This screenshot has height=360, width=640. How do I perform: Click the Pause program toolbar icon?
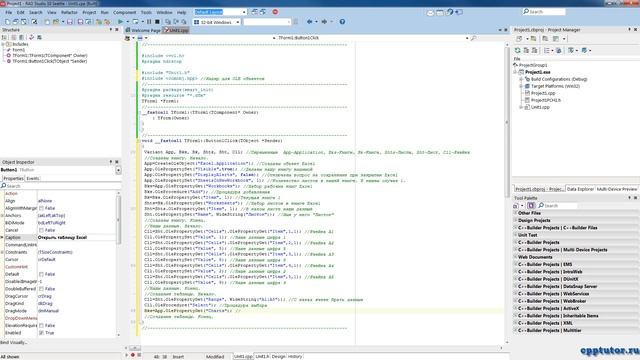(149, 22)
